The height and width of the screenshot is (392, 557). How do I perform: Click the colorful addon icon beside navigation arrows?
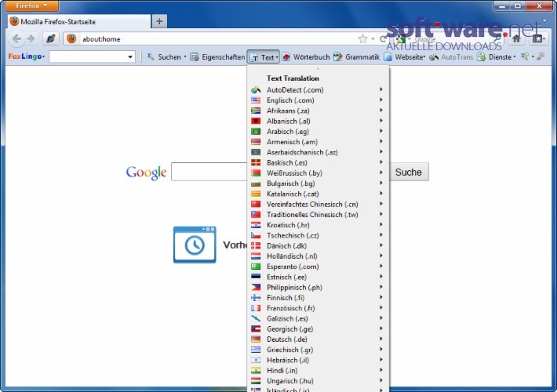(50, 38)
